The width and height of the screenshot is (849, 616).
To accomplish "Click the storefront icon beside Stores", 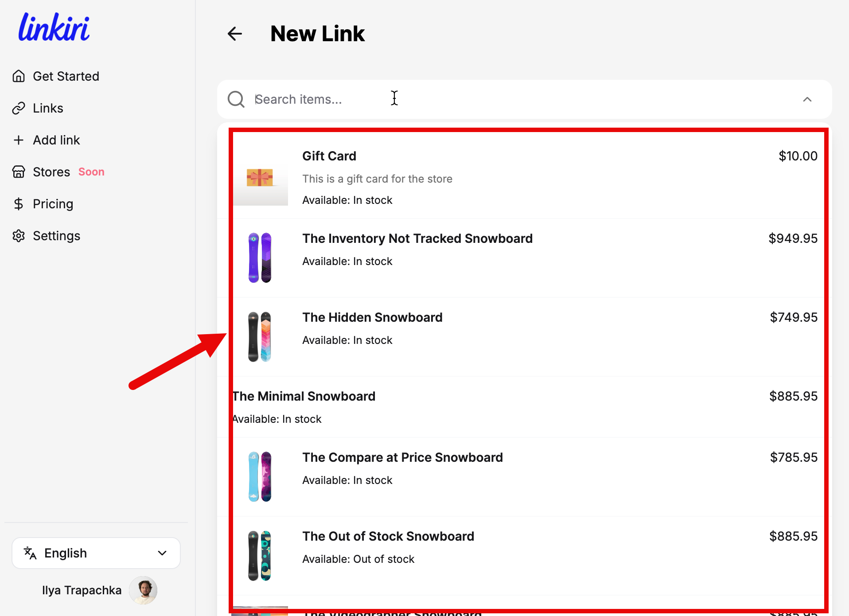I will point(19,172).
